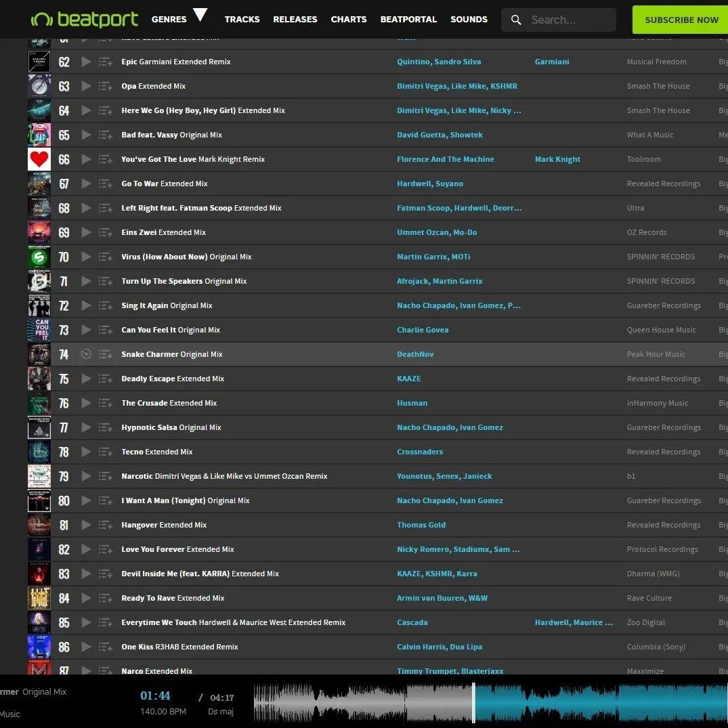Queue You've Got The Love remix
Screen dimensions: 728x728
pyautogui.click(x=106, y=159)
